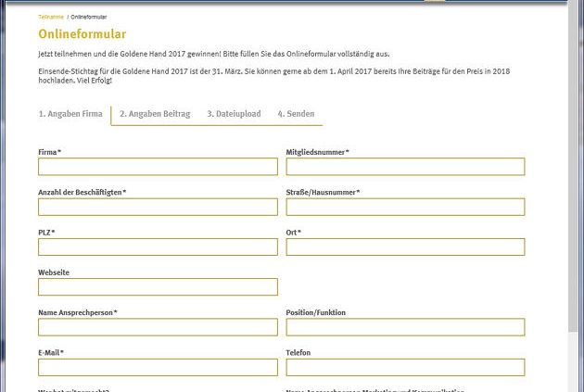Click into the E-Mail field

[x=158, y=368]
